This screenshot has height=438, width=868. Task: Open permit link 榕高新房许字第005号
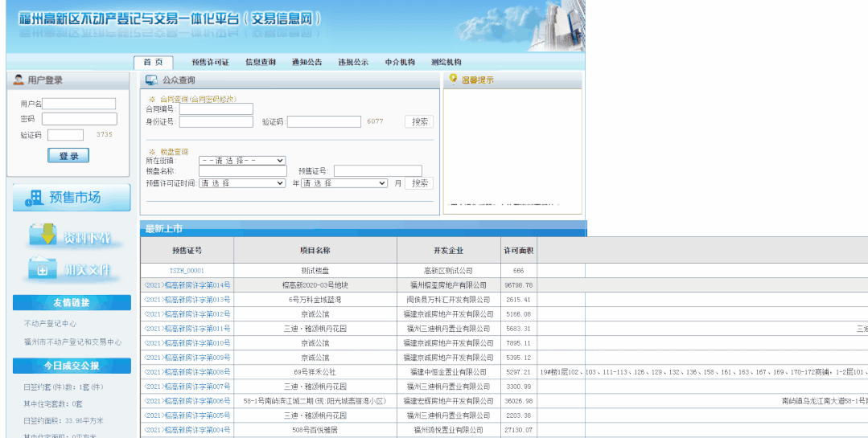tap(187, 415)
